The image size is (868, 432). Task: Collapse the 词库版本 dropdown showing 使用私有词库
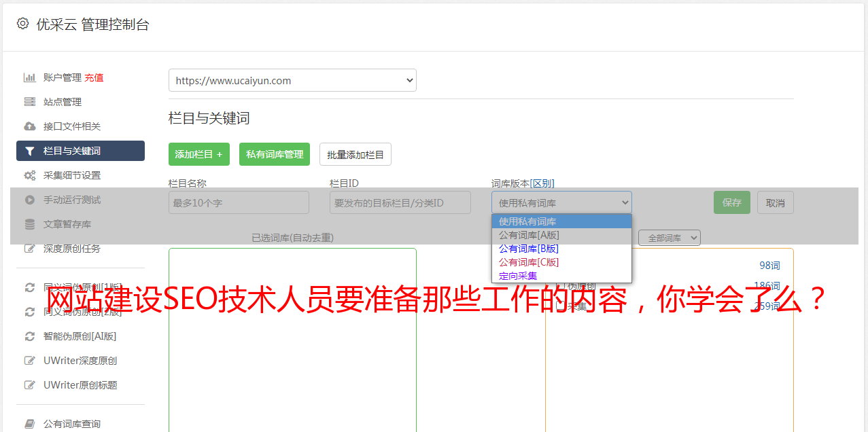[x=561, y=202]
